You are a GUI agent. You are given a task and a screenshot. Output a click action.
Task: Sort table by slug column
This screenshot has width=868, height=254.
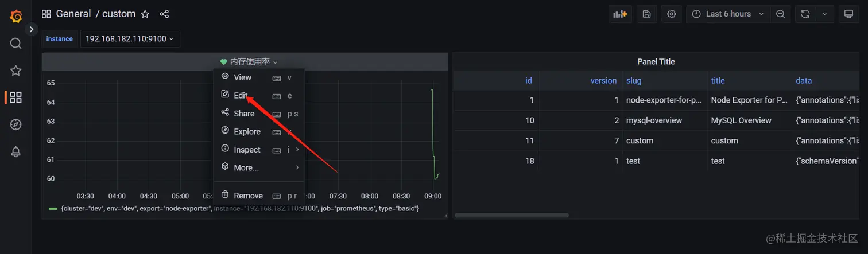[x=633, y=81]
